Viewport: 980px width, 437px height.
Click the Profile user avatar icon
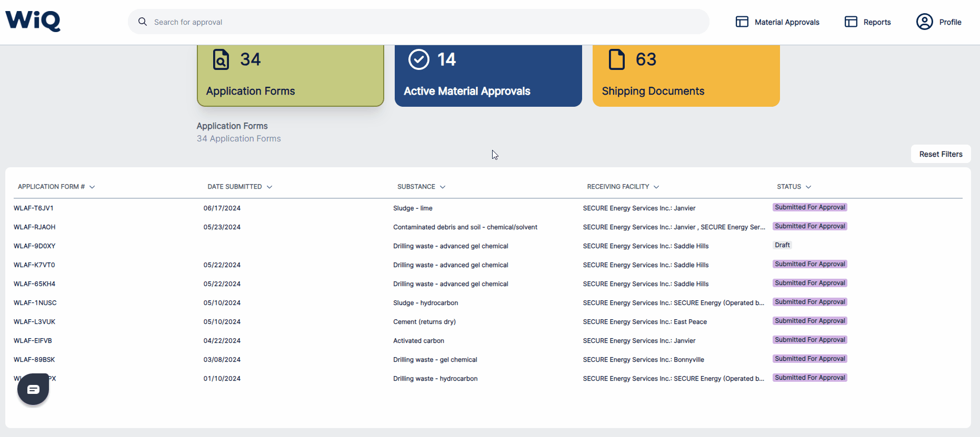click(x=924, y=22)
